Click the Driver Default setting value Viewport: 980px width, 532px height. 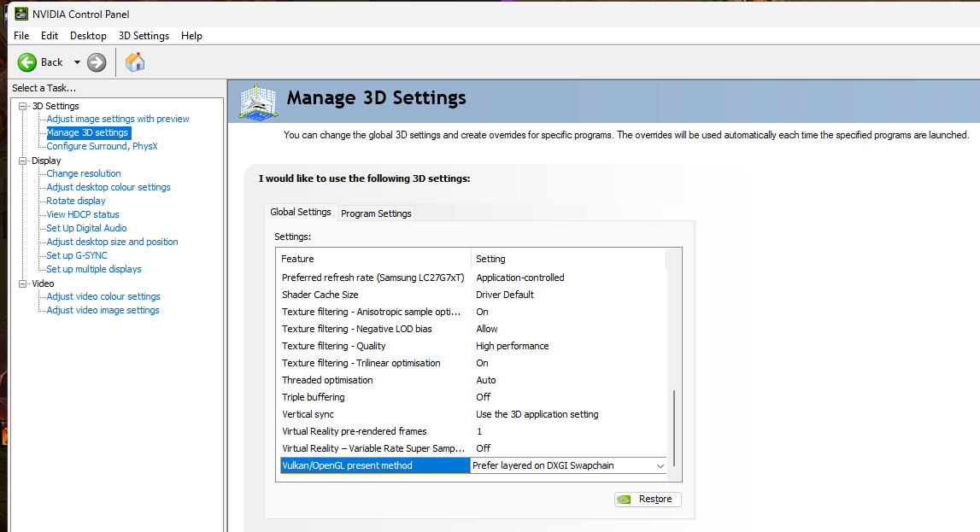[x=504, y=295]
